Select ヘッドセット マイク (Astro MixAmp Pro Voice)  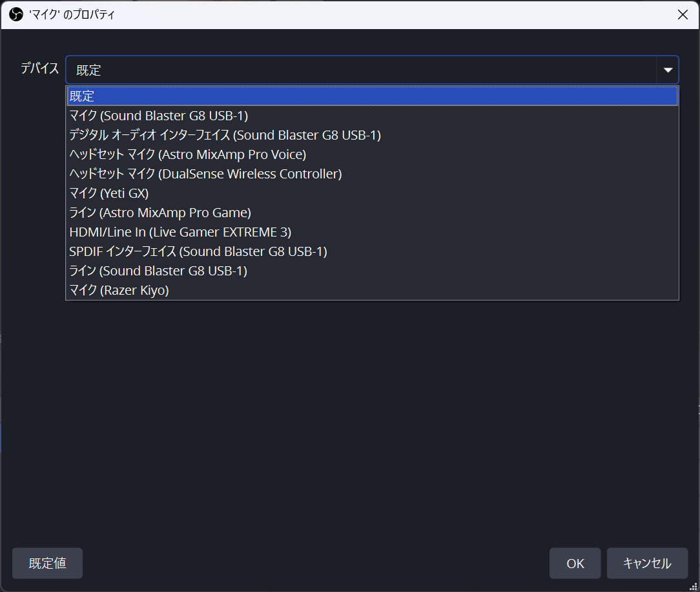(187, 154)
